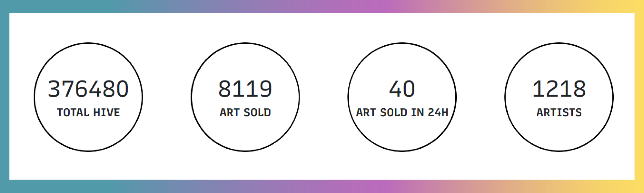Click the purple section of bottom border
This screenshot has height=193, width=644.
pyautogui.click(x=375, y=186)
